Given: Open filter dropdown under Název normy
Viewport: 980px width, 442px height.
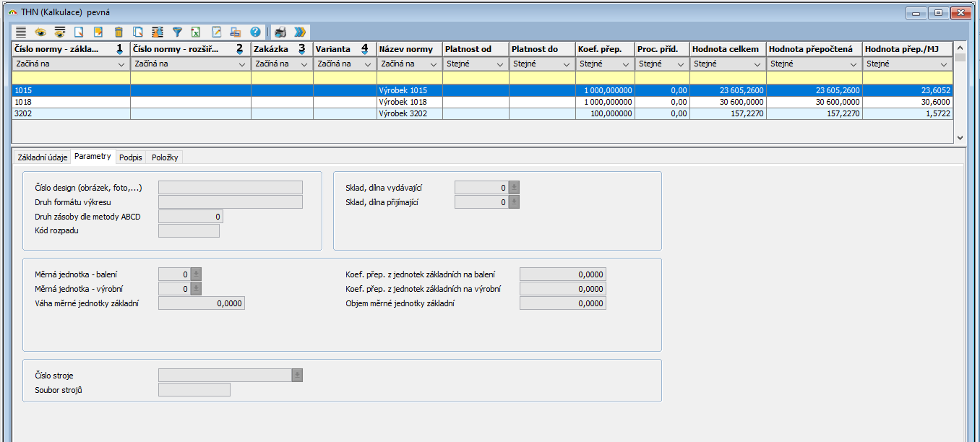Looking at the screenshot, I should click(x=434, y=64).
